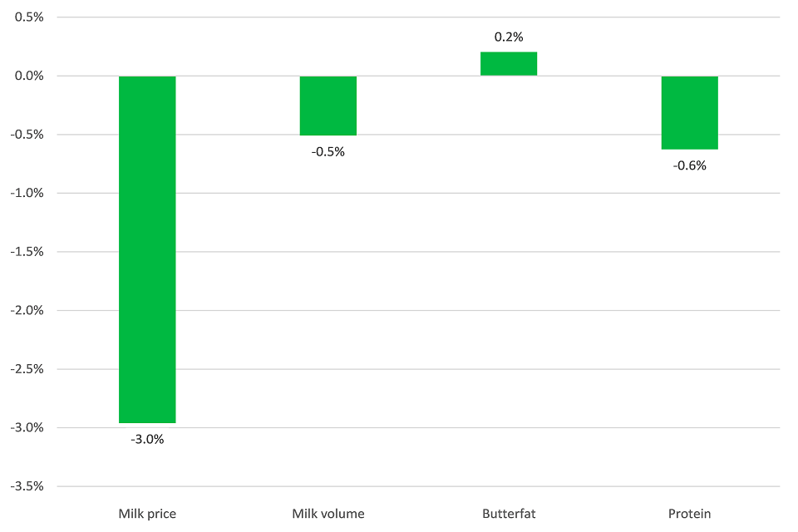Select the Protein axis label
This screenshot has height=532, width=798.
coord(689,514)
